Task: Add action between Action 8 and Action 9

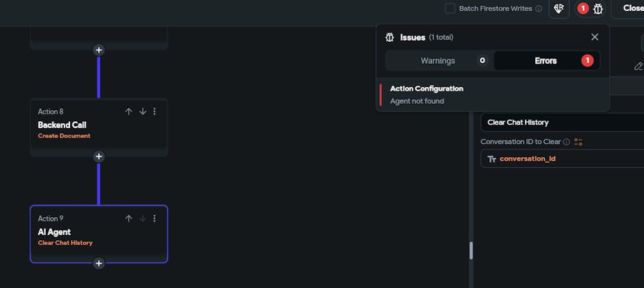Action: tap(99, 157)
